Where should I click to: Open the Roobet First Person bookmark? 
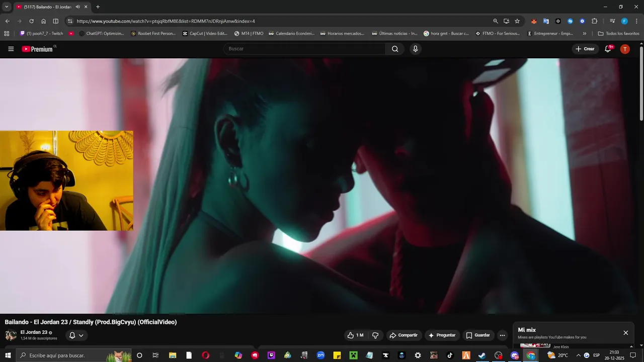[x=153, y=34]
